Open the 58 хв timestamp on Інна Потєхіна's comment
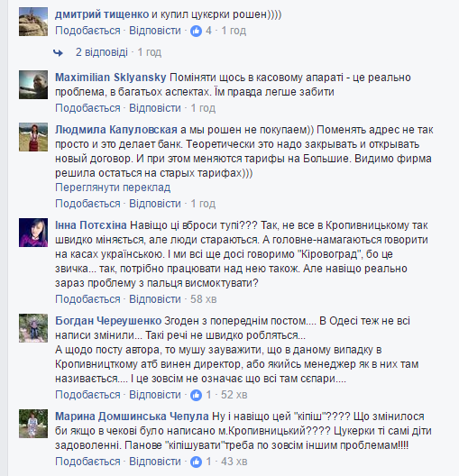The height and width of the screenshot is (476, 459). 204,299
